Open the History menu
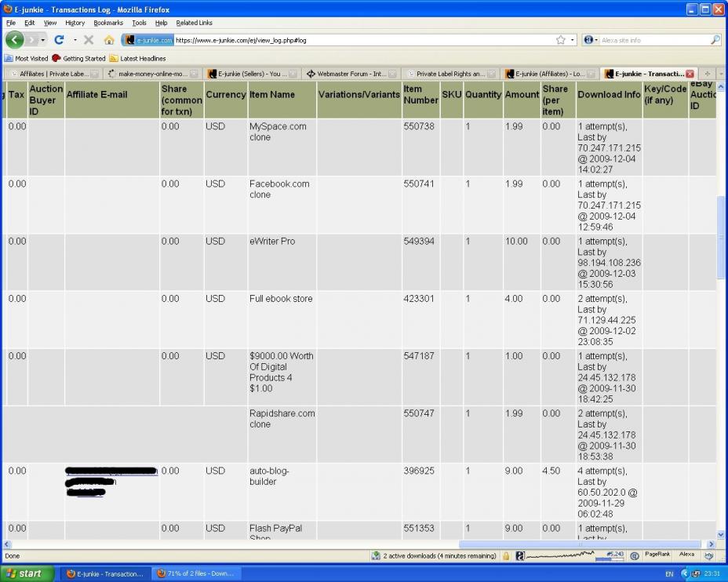The width and height of the screenshot is (728, 582). coord(75,23)
